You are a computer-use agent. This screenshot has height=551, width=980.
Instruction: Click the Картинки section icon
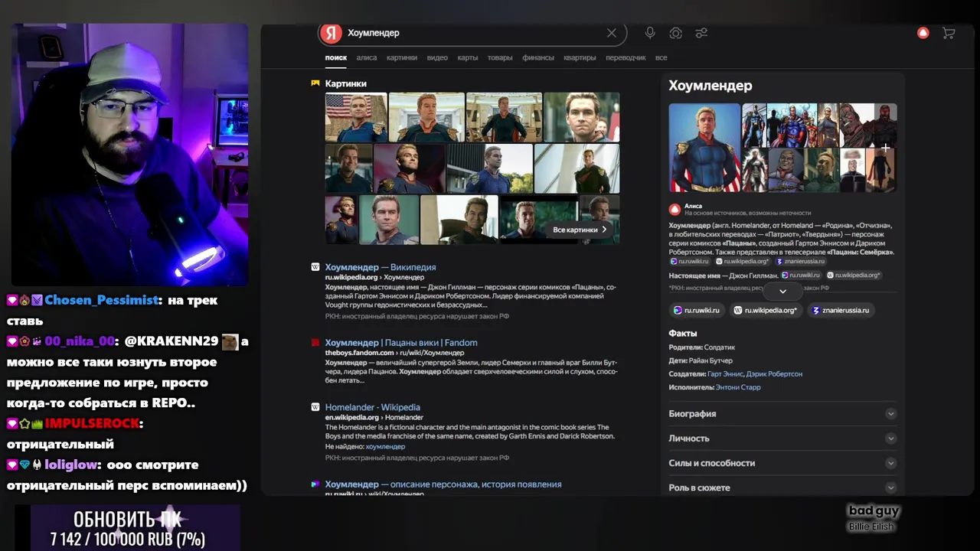pyautogui.click(x=315, y=83)
